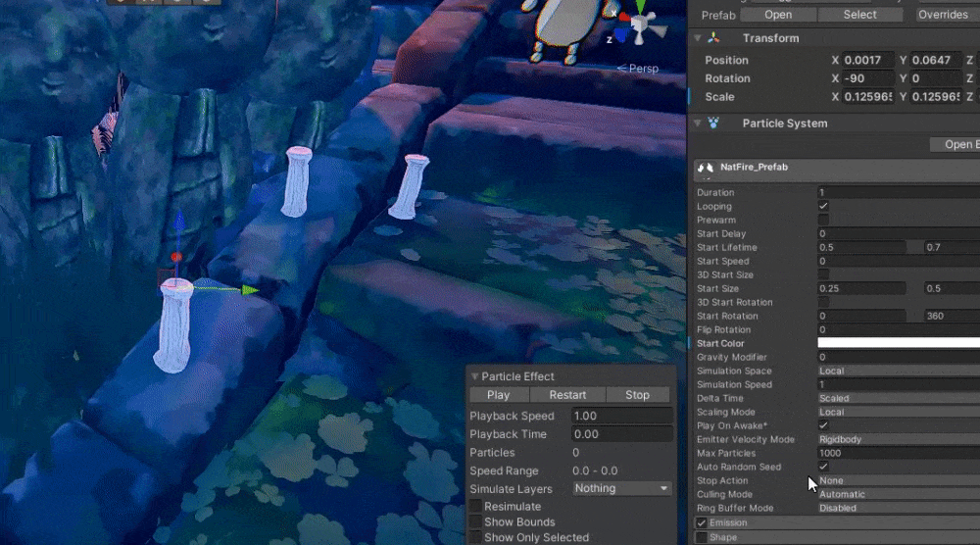Click the prefab Select button
Viewport: 980px width, 545px height.
pos(859,15)
